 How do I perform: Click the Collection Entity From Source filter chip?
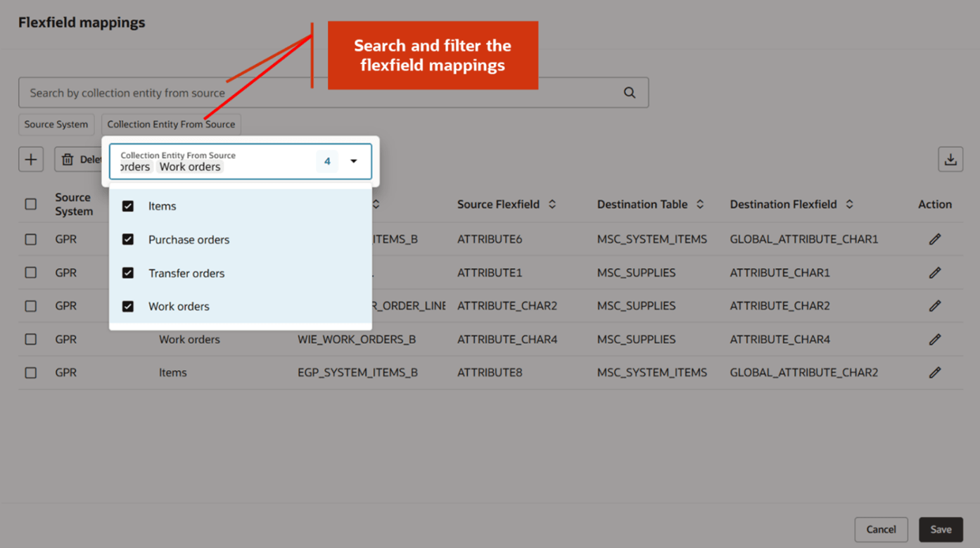tap(171, 125)
